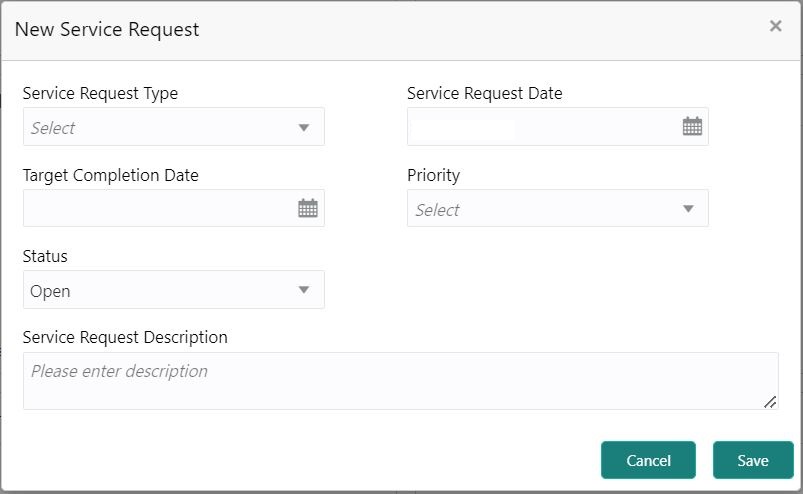The image size is (803, 494).
Task: Click the description box resize handle
Action: (769, 401)
